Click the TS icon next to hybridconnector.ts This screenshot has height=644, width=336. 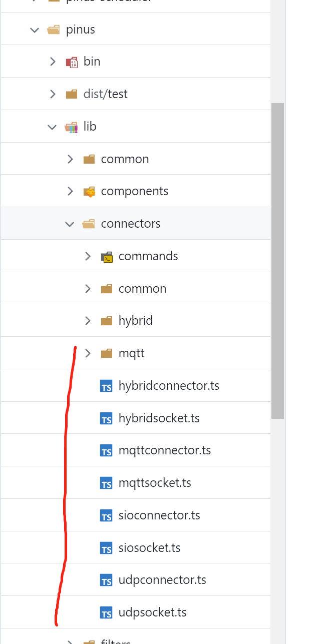click(x=106, y=385)
